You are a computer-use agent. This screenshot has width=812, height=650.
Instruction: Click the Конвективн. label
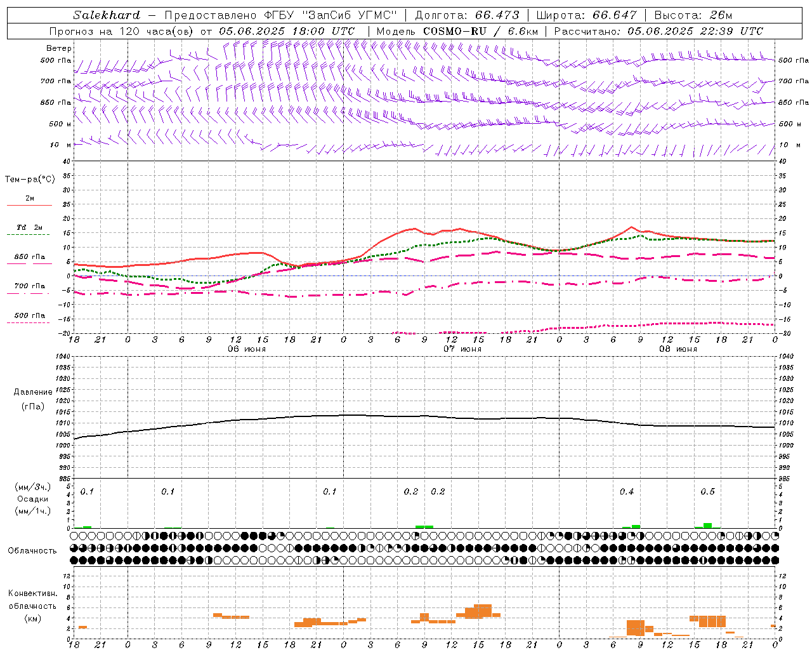pos(32,594)
